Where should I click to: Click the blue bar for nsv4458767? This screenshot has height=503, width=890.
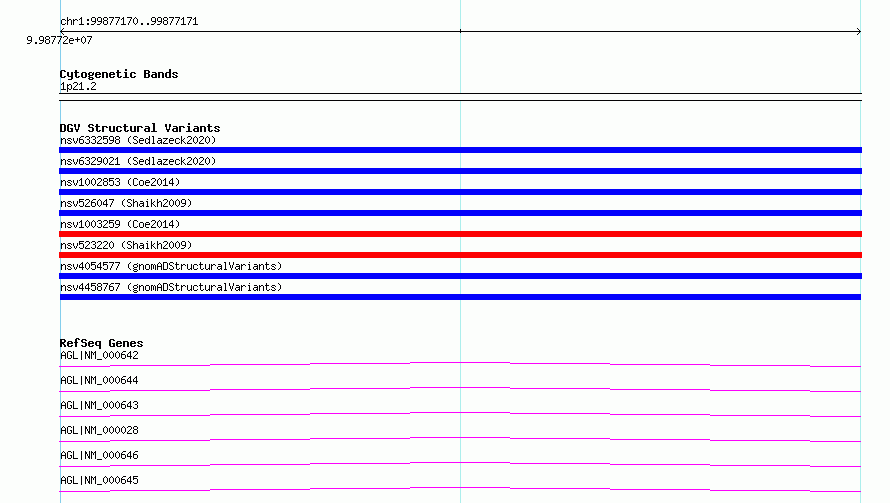[460, 297]
